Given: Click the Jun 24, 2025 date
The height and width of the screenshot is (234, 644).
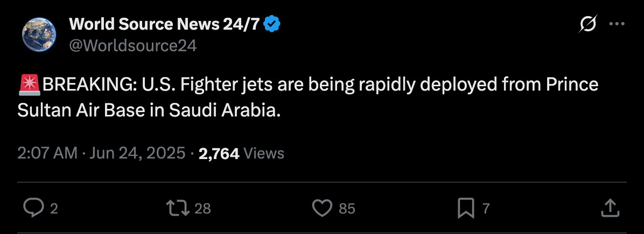Looking at the screenshot, I should point(137,154).
